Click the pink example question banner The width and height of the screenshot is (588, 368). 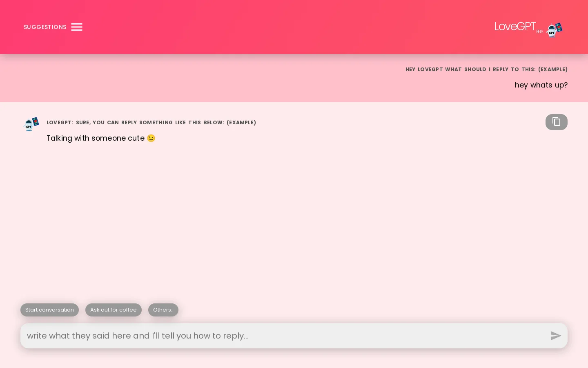(204, 79)
